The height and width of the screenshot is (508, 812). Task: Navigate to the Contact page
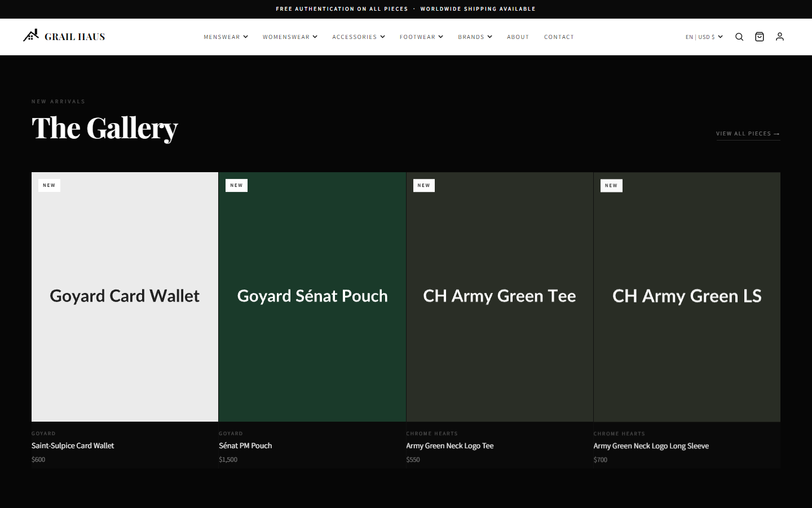pyautogui.click(x=559, y=37)
